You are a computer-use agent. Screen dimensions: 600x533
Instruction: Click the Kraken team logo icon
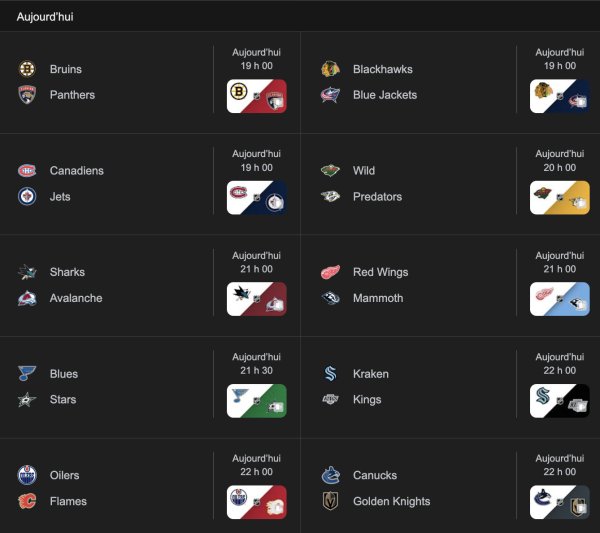click(330, 374)
